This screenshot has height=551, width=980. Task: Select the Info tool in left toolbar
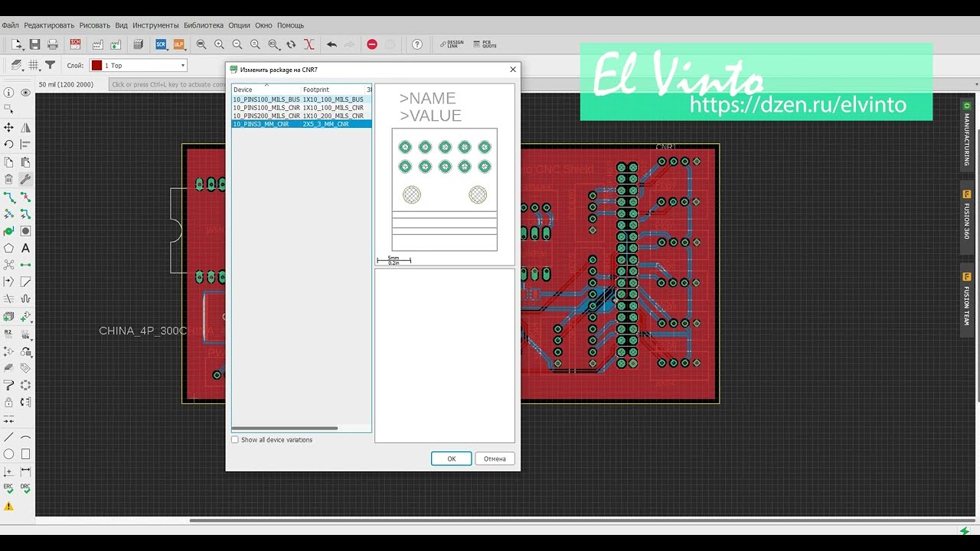click(8, 93)
